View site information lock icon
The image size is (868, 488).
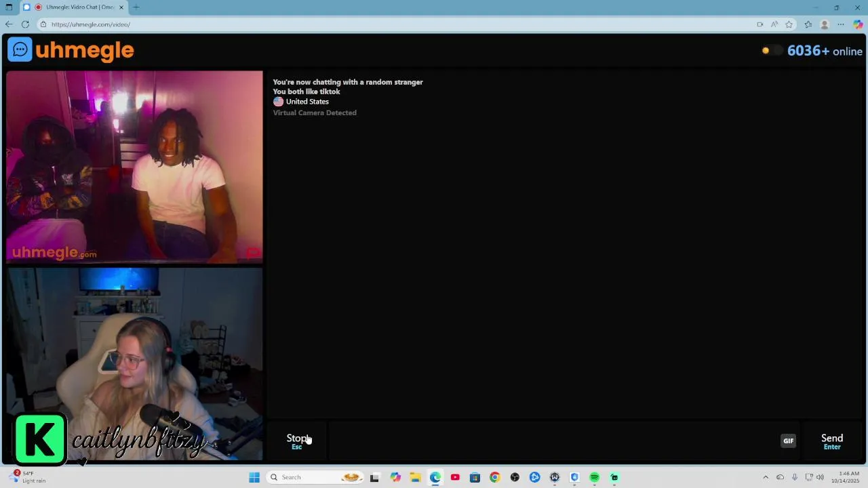[43, 24]
